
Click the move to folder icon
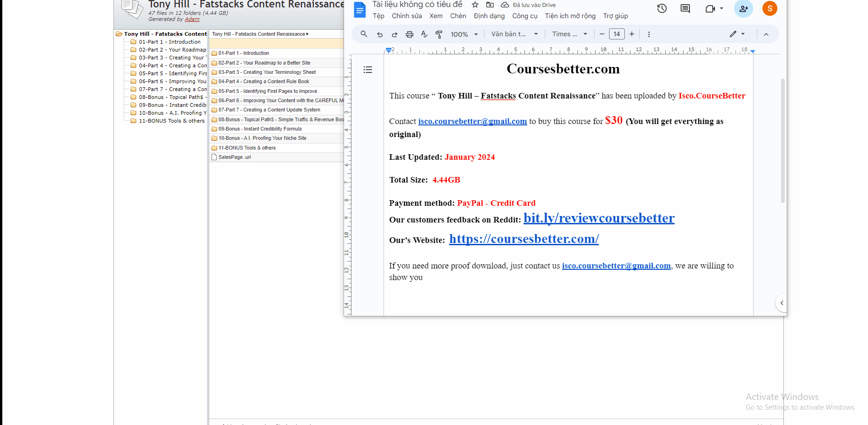[x=490, y=5]
